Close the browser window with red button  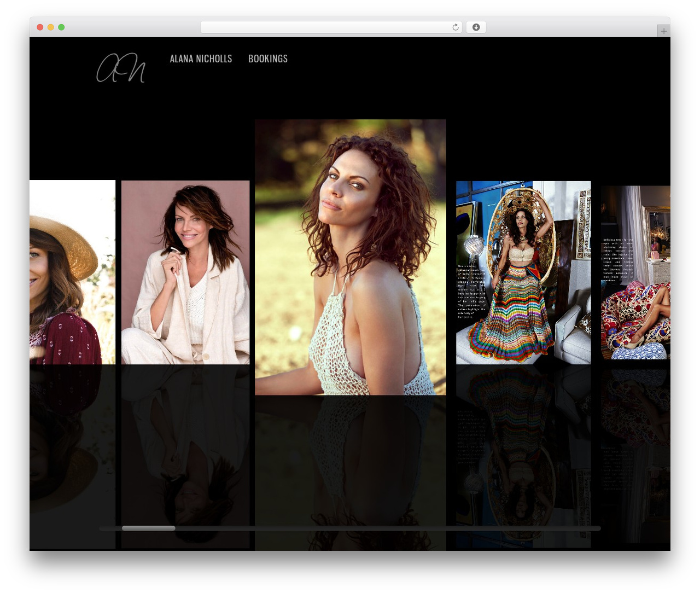click(x=40, y=27)
